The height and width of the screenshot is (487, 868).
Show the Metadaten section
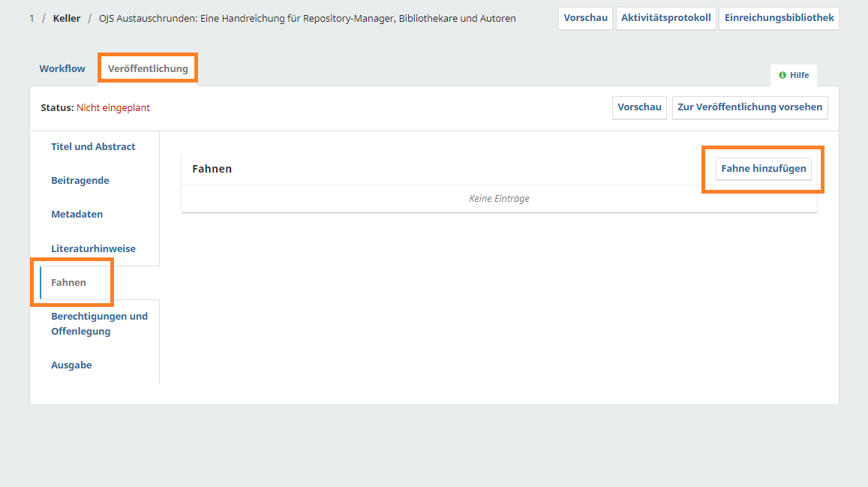tap(77, 215)
